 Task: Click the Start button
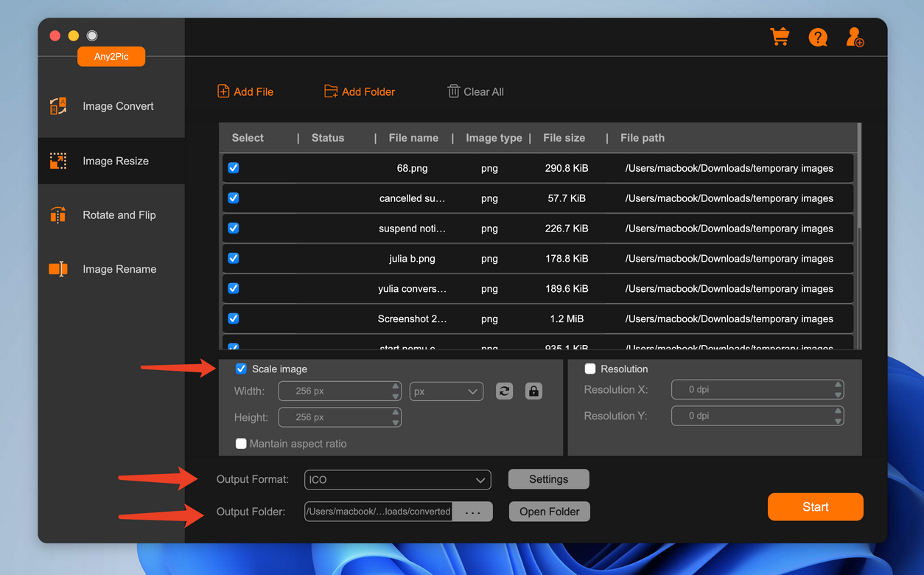tap(815, 506)
